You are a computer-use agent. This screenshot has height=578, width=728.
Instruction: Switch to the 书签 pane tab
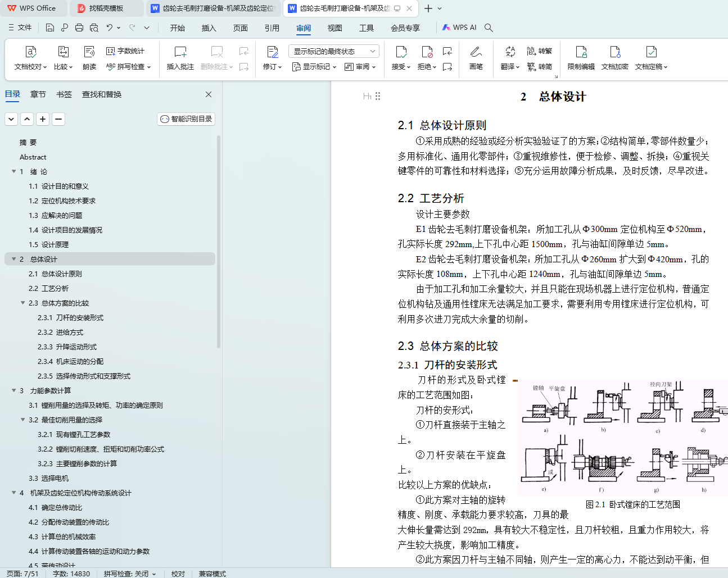tap(64, 94)
